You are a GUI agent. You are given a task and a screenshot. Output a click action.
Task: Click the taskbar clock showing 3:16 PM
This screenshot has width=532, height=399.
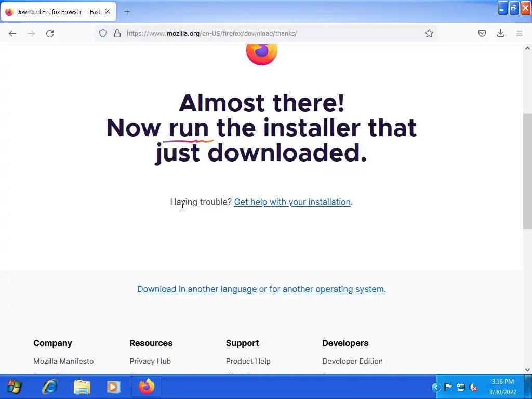click(x=503, y=387)
